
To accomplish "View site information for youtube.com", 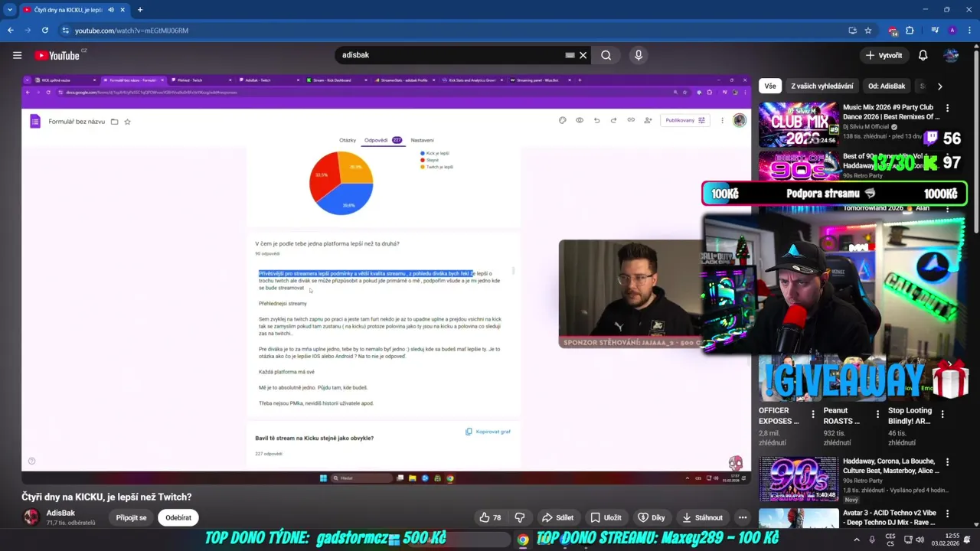I will (x=66, y=31).
